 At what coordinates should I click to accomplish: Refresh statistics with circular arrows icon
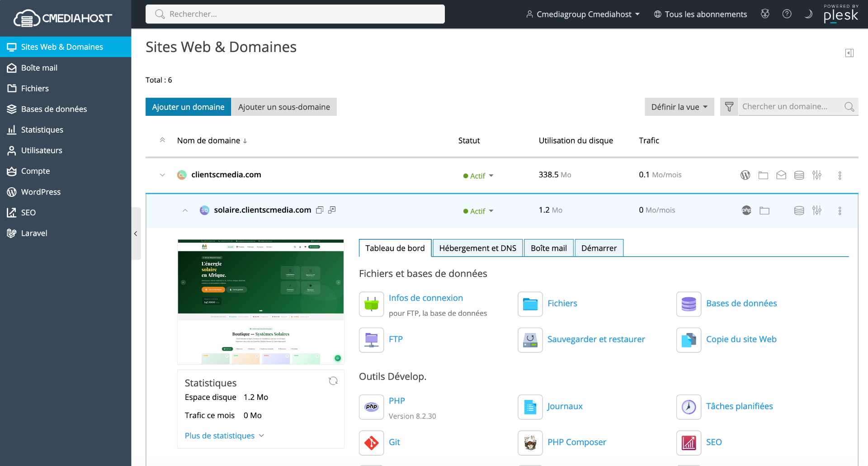click(333, 381)
